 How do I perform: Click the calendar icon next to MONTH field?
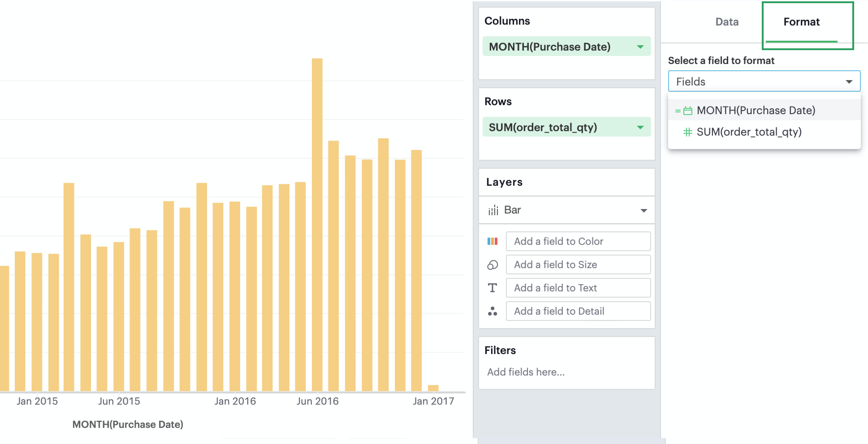coord(688,110)
